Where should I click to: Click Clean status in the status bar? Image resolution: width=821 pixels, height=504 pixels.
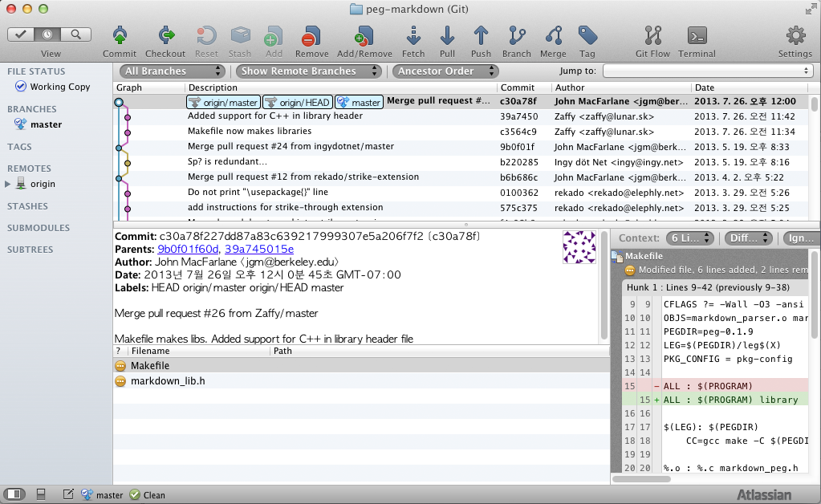147,494
